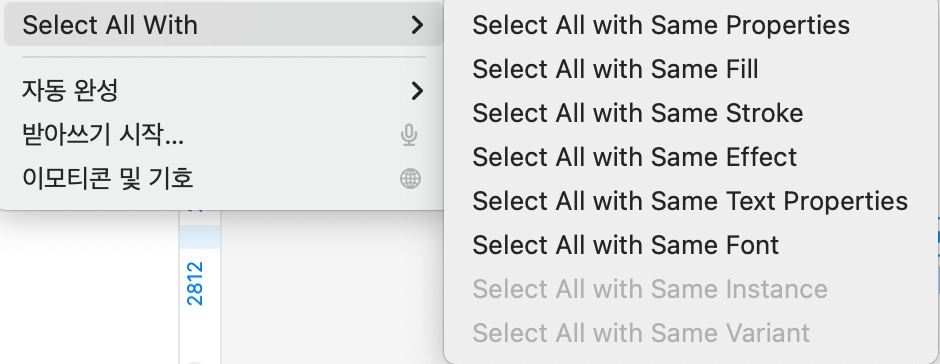Open the Select All With menu entry
Image resolution: width=940 pixels, height=364 pixels.
(224, 25)
